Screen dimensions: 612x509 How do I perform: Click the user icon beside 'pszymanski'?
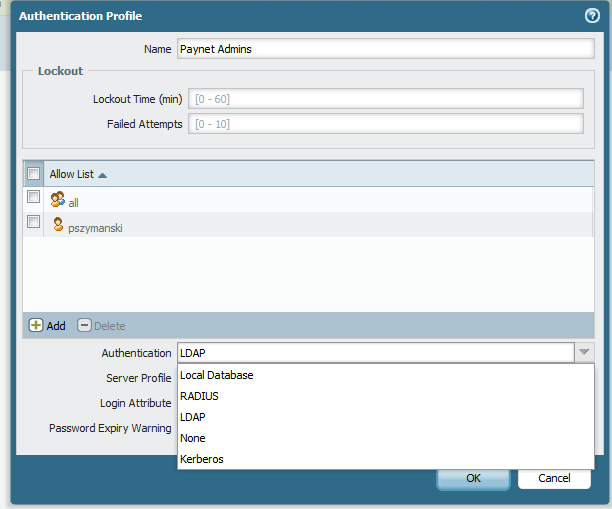tap(58, 224)
